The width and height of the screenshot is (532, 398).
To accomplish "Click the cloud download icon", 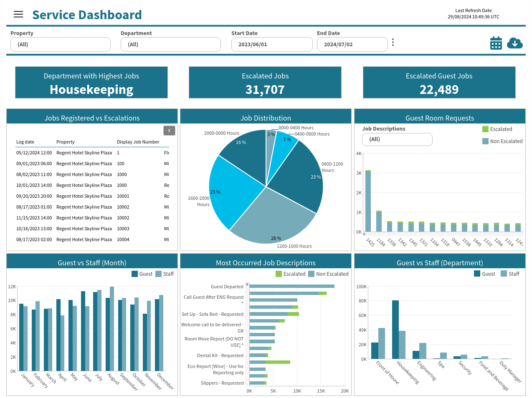I will point(515,43).
